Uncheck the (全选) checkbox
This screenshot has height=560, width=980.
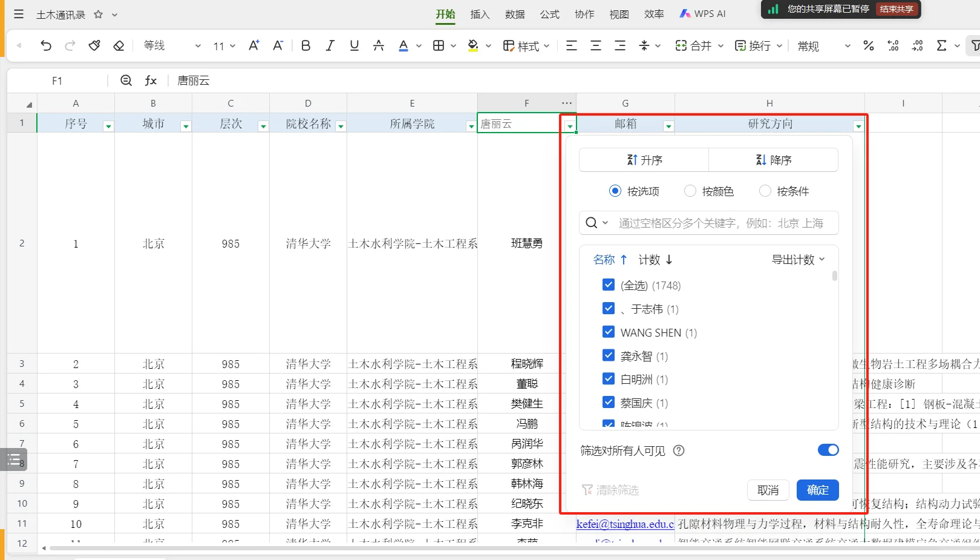point(609,285)
